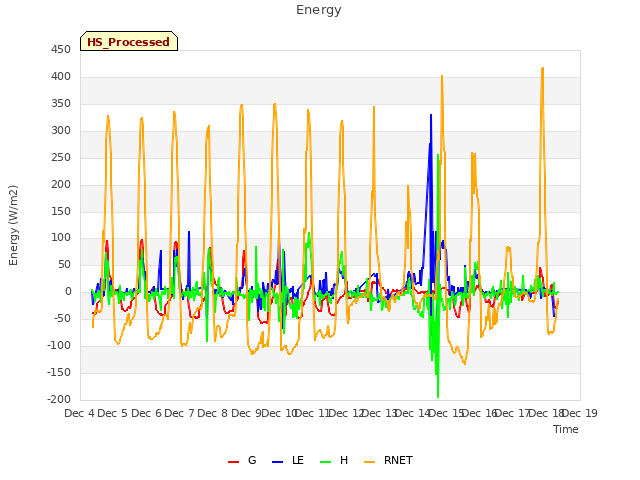Click the 300 y-axis tick label
Viewport: 640px width, 480px height.
[x=61, y=131]
